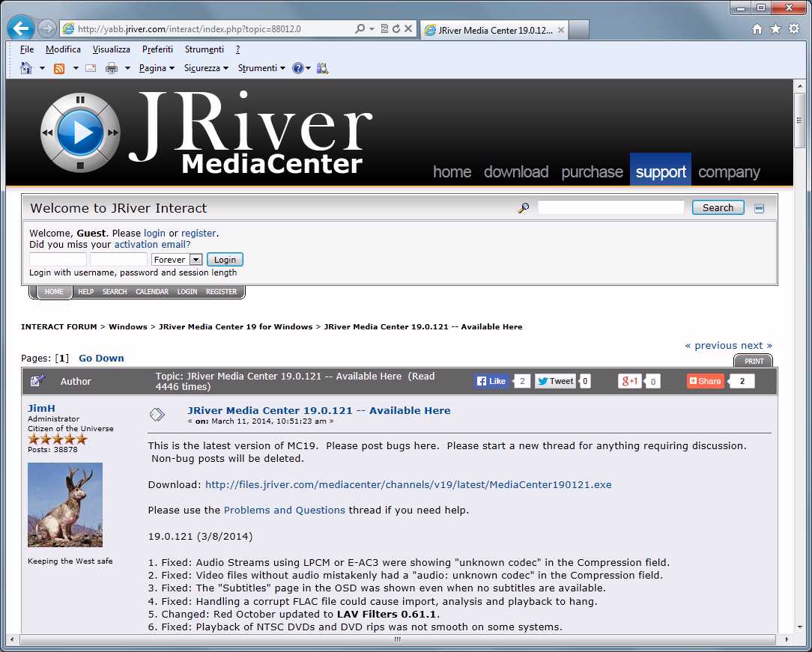The width and height of the screenshot is (812, 652).
Task: Click the orange Share button
Action: point(706,381)
